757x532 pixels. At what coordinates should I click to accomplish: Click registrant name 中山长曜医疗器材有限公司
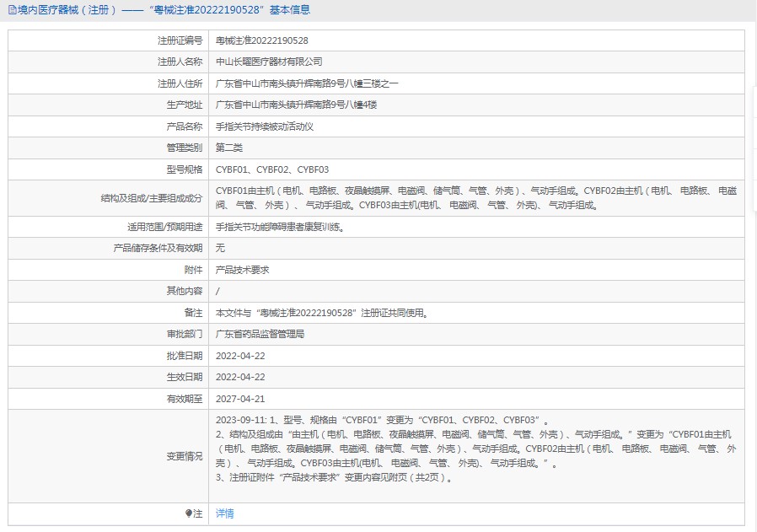pos(269,62)
